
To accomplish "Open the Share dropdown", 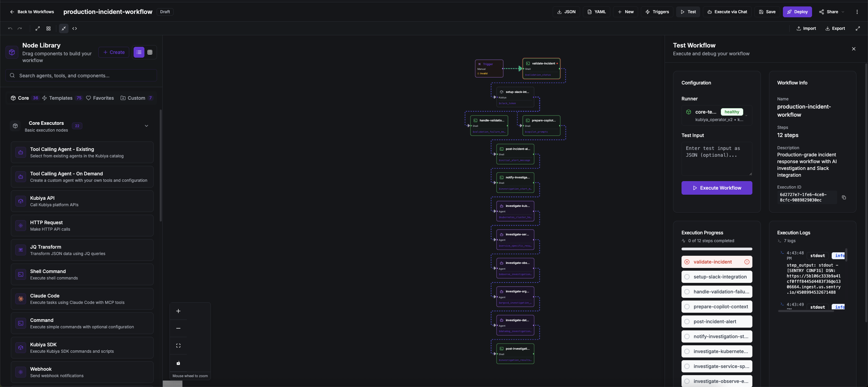I will coord(832,12).
